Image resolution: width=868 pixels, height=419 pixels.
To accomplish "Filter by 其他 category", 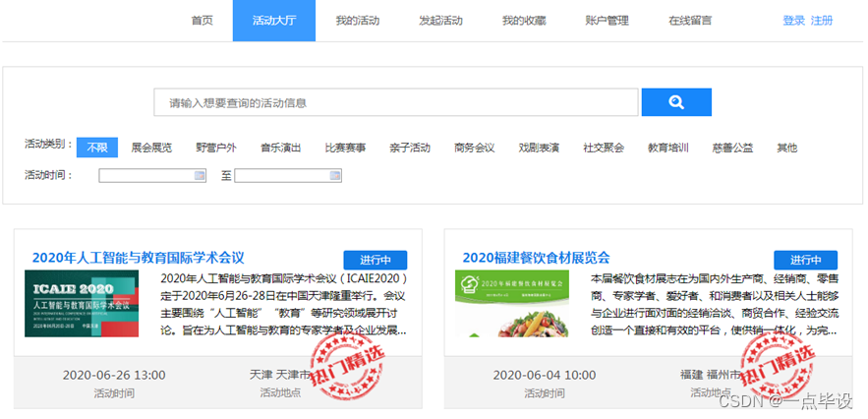I will point(787,148).
